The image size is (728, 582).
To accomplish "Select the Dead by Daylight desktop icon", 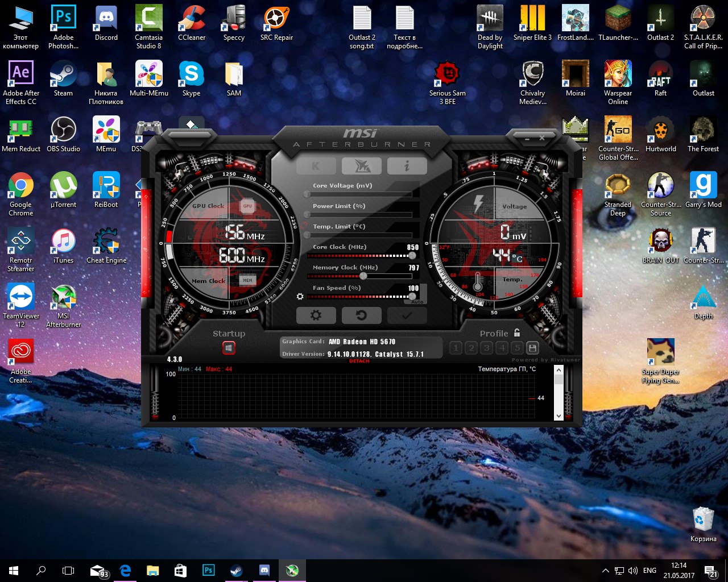I will coord(490,27).
